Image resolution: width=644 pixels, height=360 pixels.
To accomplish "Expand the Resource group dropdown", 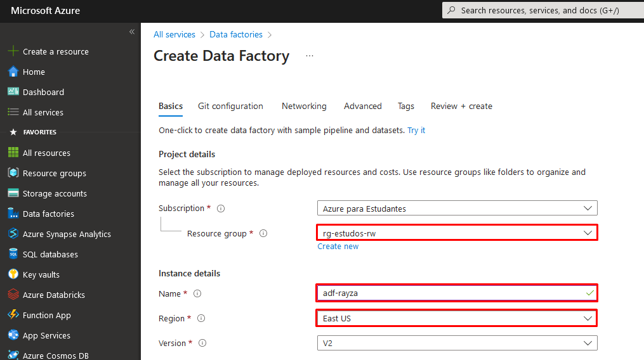I will click(x=457, y=233).
